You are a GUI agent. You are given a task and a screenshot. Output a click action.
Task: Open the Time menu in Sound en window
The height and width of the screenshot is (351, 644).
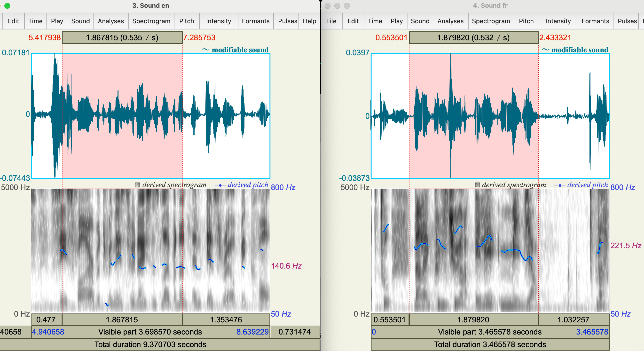[35, 21]
